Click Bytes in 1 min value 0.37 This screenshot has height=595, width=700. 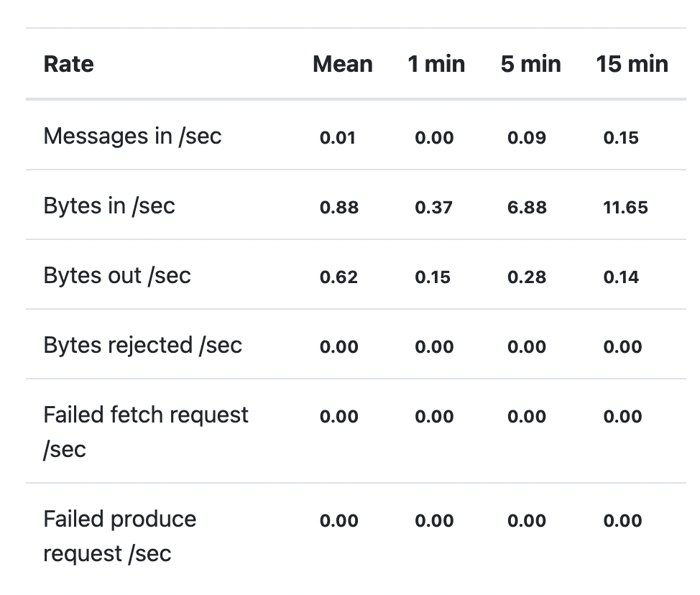coord(433,208)
